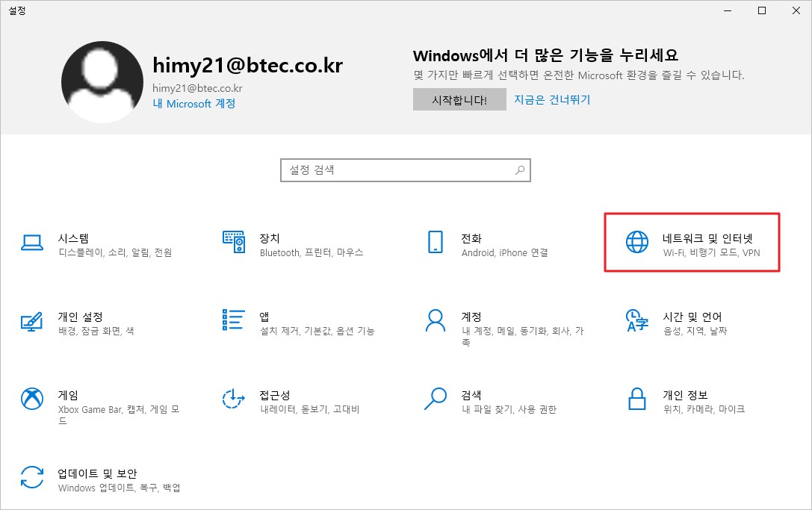Image resolution: width=812 pixels, height=510 pixels.
Task: Select the 네트워크 및 인터넷 title
Action: tap(708, 238)
